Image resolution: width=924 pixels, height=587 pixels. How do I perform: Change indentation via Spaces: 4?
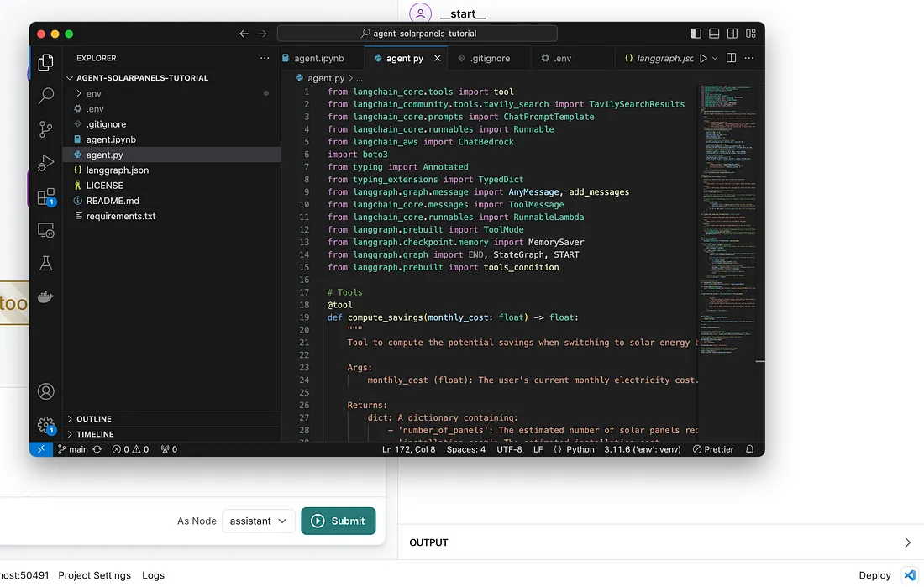point(465,449)
